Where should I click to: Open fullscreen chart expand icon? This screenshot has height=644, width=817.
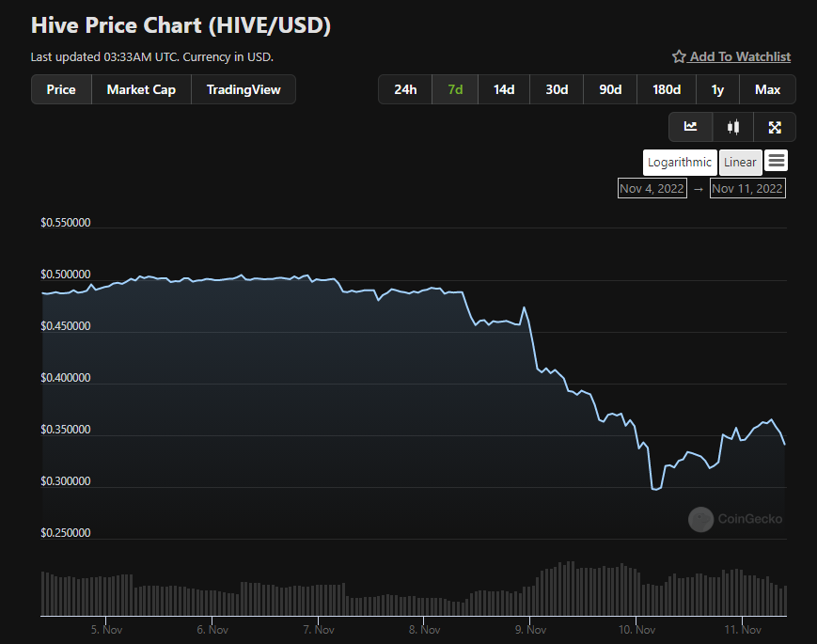coord(775,127)
